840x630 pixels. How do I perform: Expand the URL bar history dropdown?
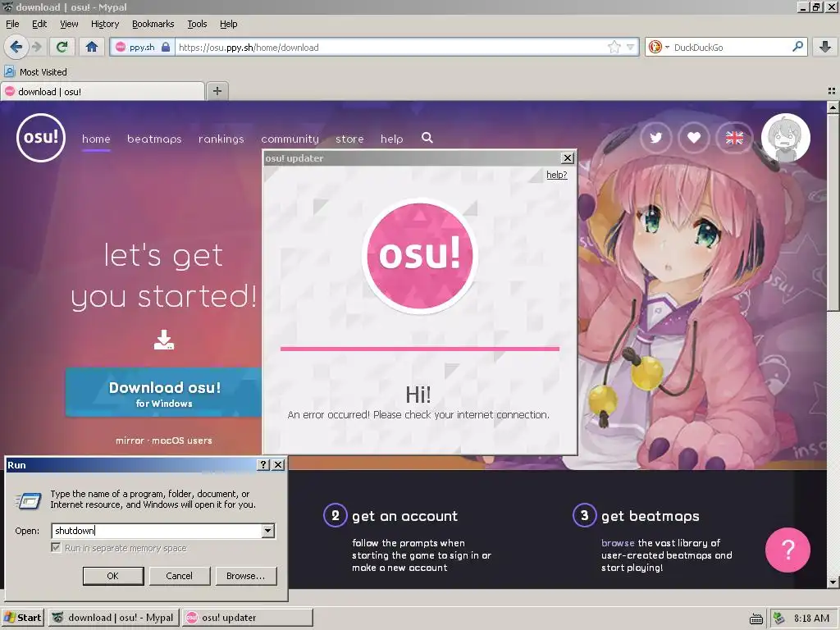[x=631, y=47]
